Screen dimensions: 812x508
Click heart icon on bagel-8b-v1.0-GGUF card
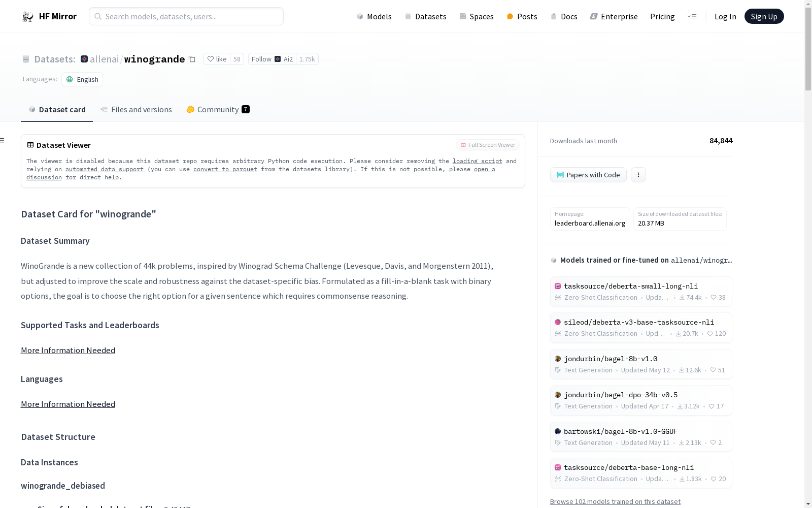713,443
